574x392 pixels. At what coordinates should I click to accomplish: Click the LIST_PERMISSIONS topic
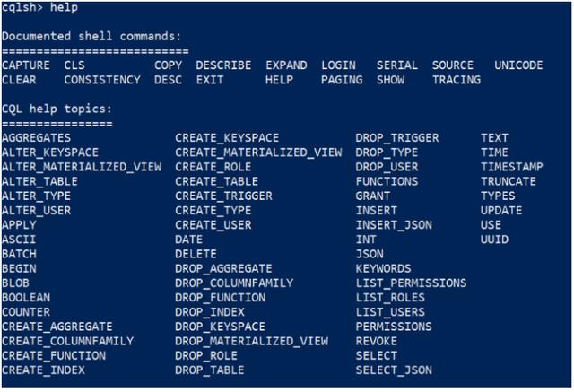coord(411,283)
